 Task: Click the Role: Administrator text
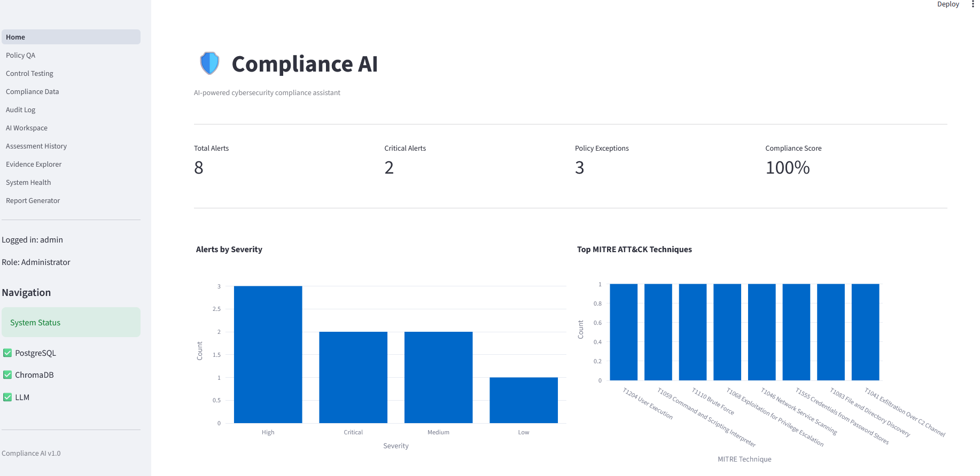(x=36, y=262)
